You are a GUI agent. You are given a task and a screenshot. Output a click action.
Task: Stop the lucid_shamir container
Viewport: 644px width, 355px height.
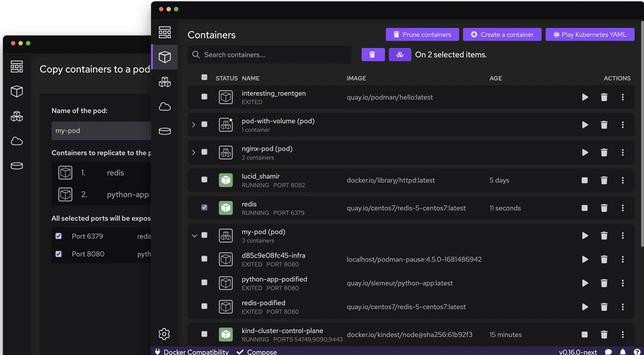585,180
